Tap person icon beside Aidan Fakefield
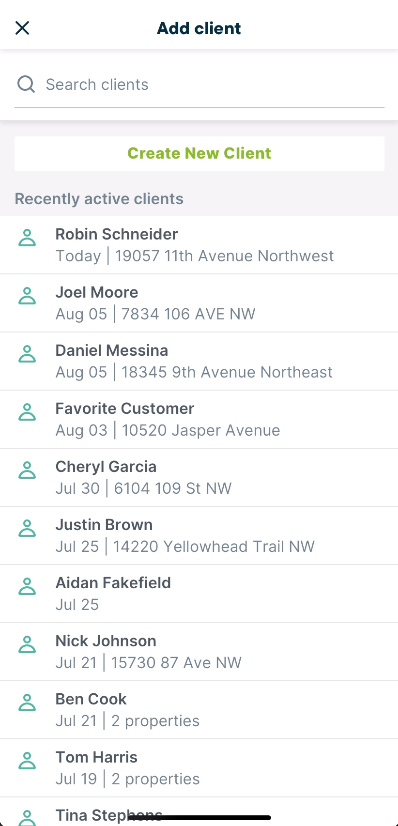 (x=27, y=586)
